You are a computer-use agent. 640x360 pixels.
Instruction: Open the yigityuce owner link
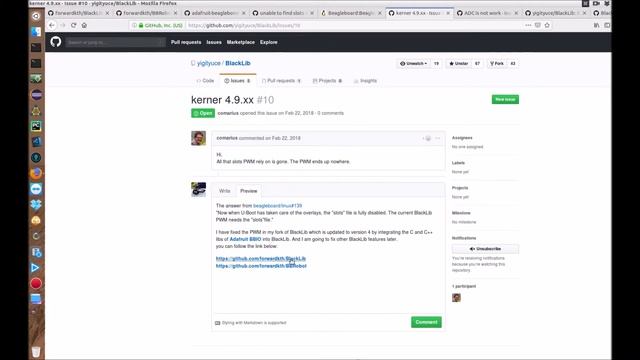[209, 63]
